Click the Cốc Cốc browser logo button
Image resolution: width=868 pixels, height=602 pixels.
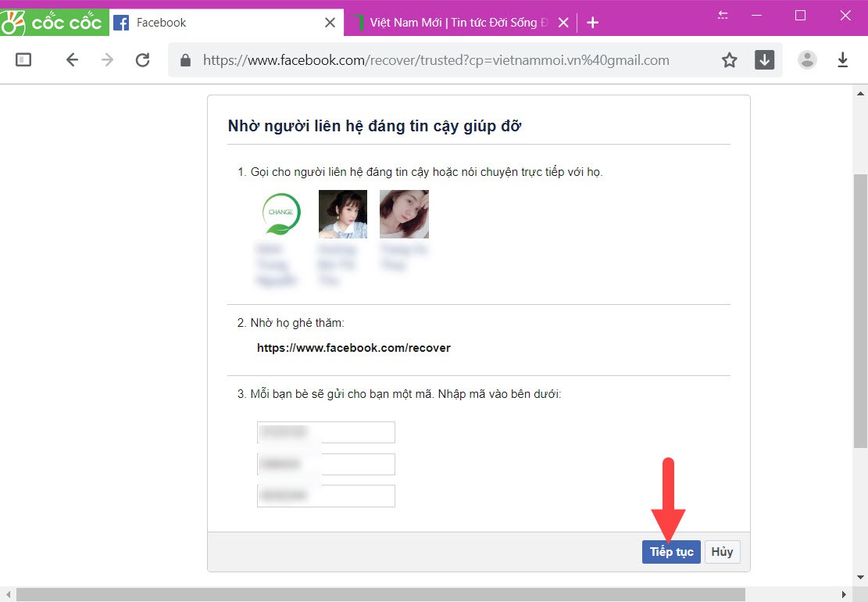point(54,22)
